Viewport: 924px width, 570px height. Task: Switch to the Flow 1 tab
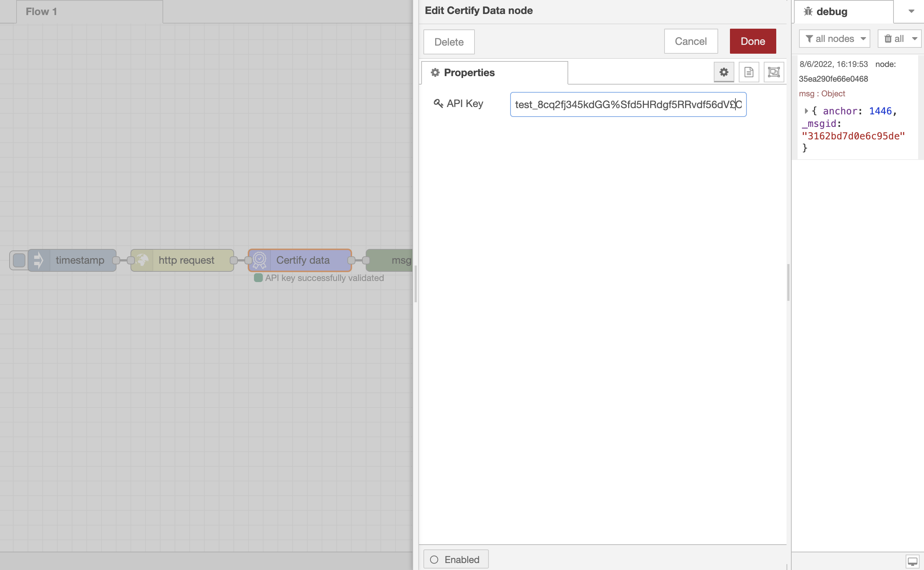90,12
